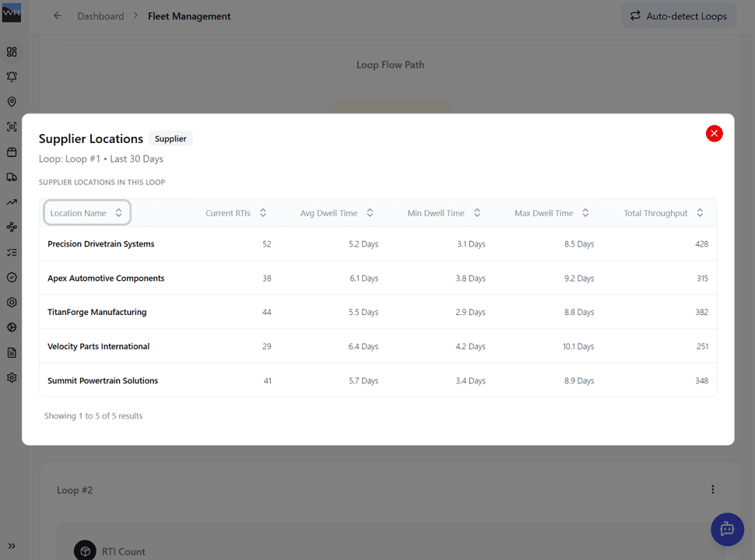Viewport: 755px width, 560px height.
Task: Click the back arrow in header
Action: point(58,16)
